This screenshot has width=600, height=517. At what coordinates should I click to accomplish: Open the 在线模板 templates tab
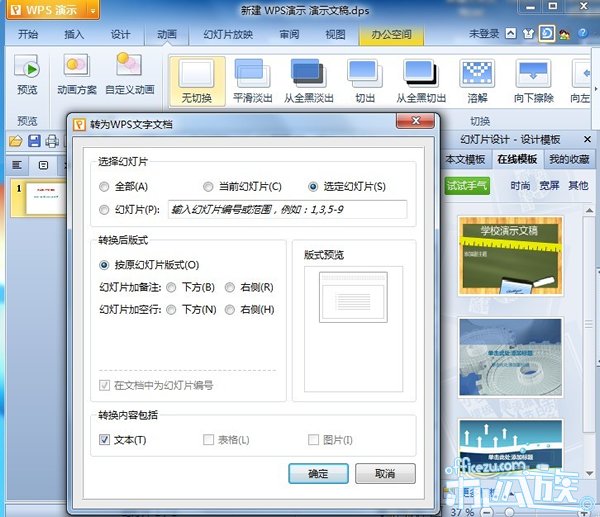click(517, 159)
